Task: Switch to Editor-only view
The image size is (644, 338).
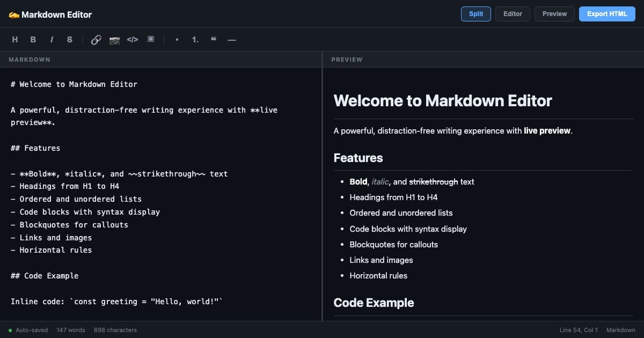Action: [x=513, y=14]
